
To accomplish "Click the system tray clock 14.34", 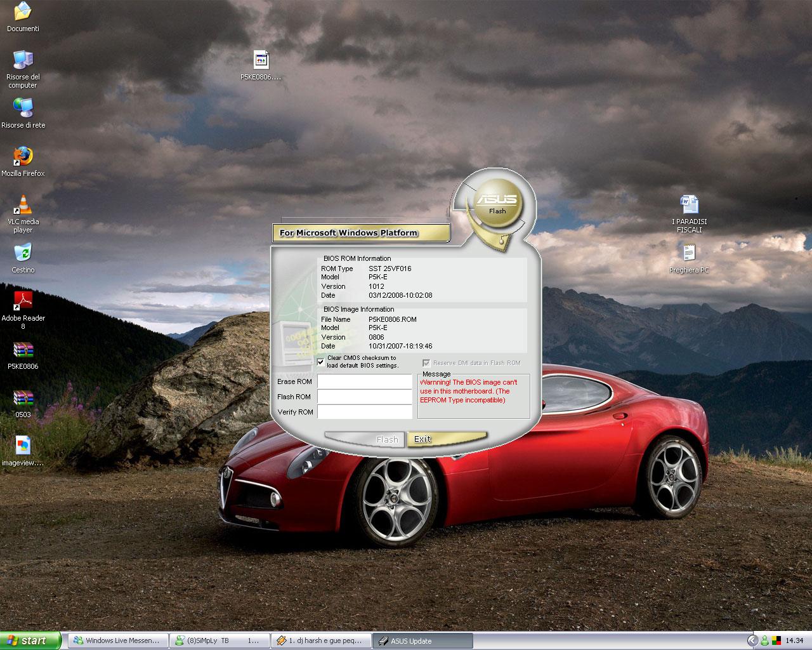I will 794,640.
